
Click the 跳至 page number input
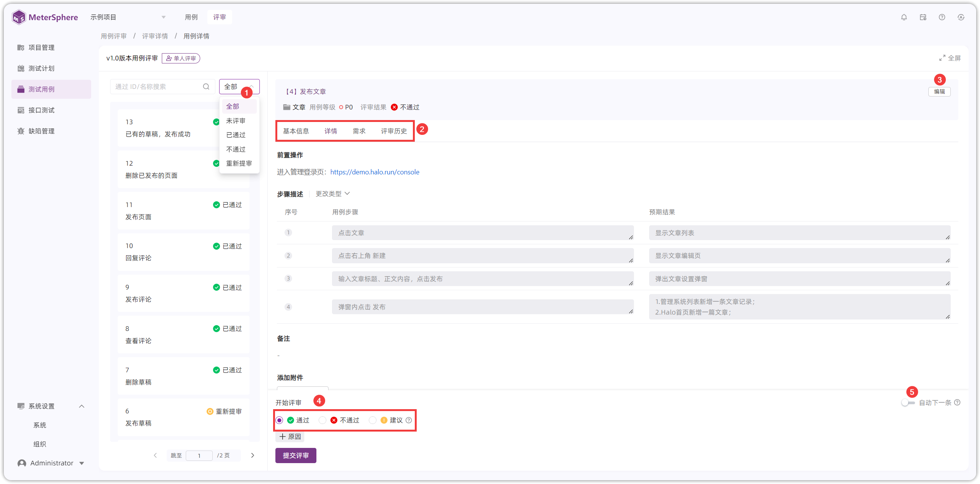[199, 456]
